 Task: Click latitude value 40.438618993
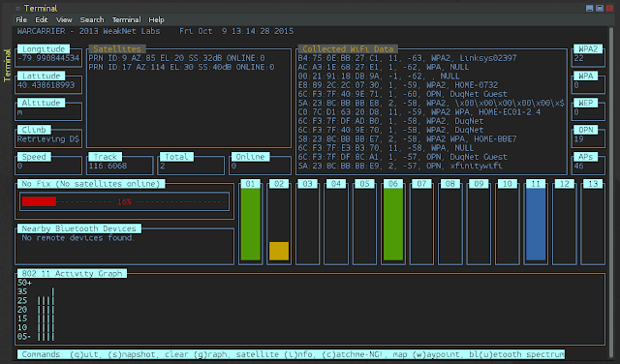coord(46,85)
